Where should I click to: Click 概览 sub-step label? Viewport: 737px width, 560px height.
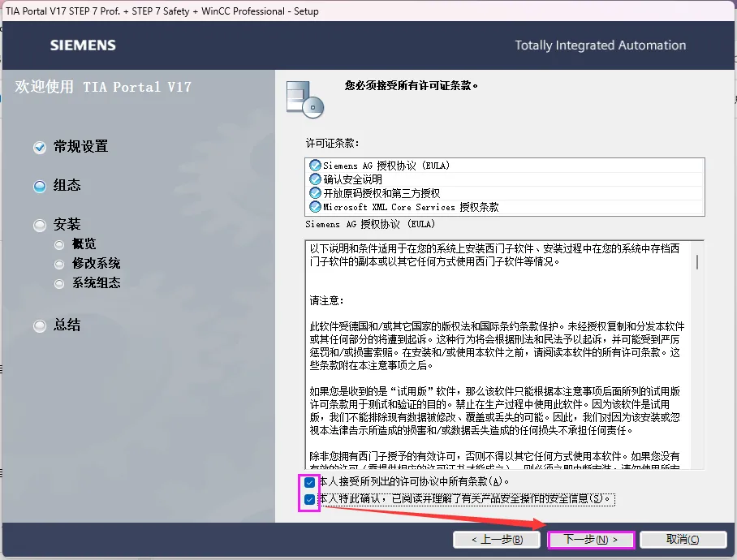click(84, 243)
